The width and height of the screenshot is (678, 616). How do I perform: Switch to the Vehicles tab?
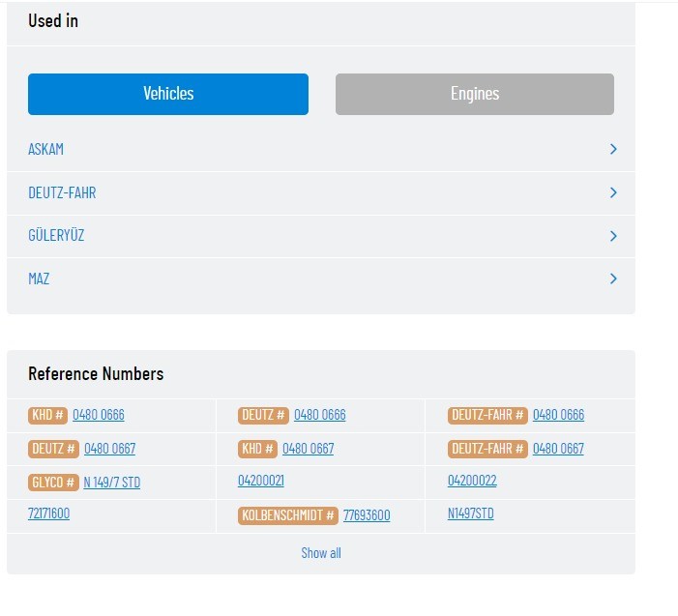click(x=168, y=94)
